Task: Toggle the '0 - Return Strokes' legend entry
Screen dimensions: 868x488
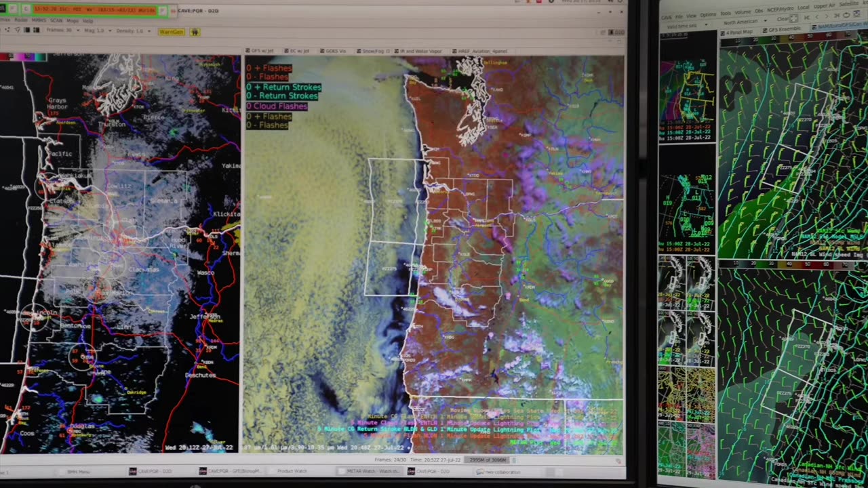Action: [x=282, y=96]
